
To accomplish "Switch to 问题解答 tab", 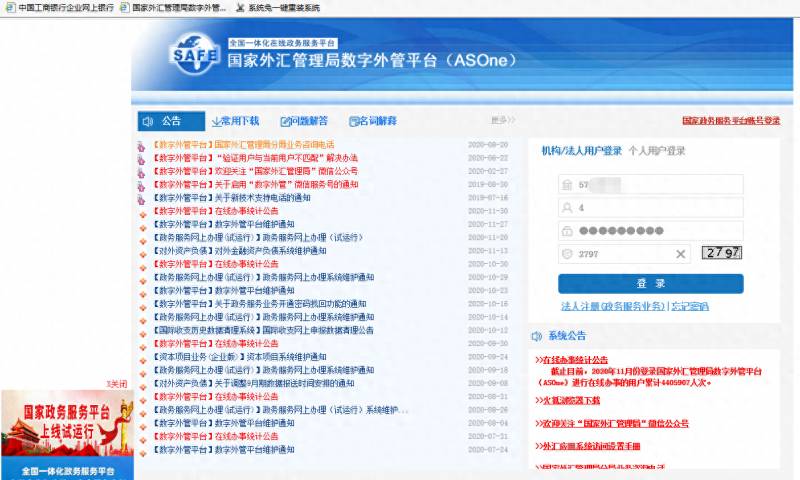I will point(305,121).
